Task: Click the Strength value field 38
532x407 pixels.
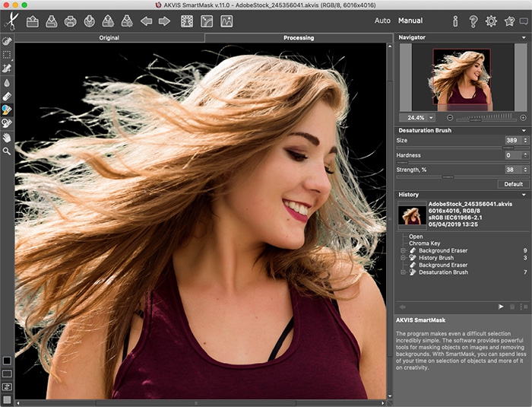Action: click(x=513, y=170)
